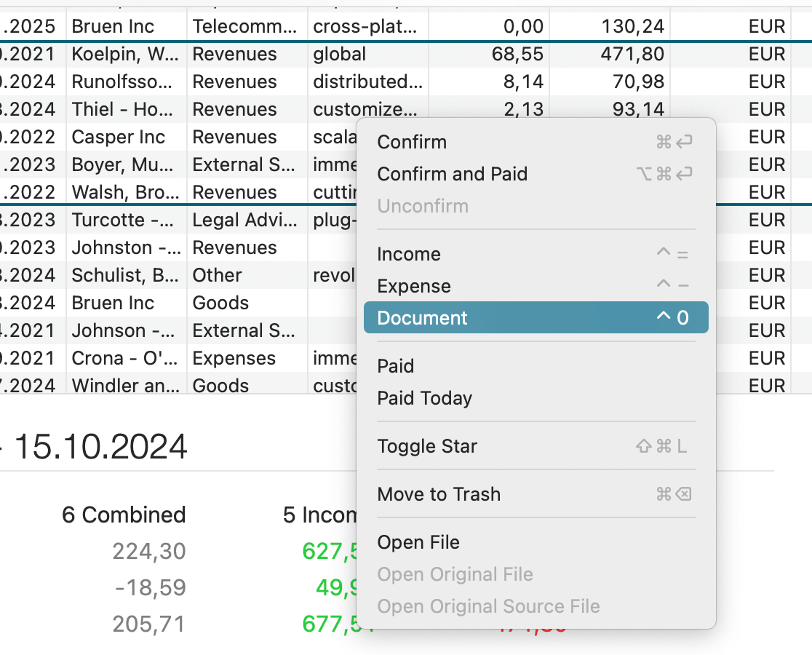The image size is (812, 655).
Task: Choose Confirm from the context menu
Action: click(412, 142)
